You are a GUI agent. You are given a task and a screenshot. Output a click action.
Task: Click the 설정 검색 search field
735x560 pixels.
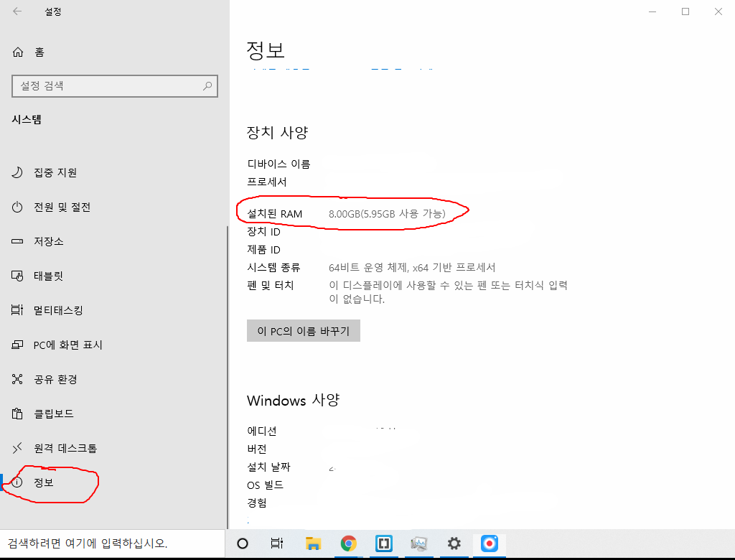tap(114, 86)
